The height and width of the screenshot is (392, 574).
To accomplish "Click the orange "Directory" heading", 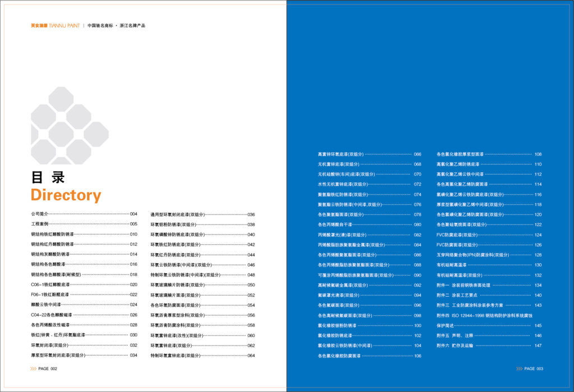I will 66,195.
